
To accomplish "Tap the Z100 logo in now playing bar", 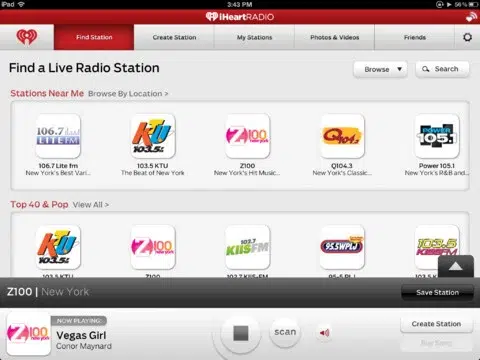I will [x=28, y=334].
